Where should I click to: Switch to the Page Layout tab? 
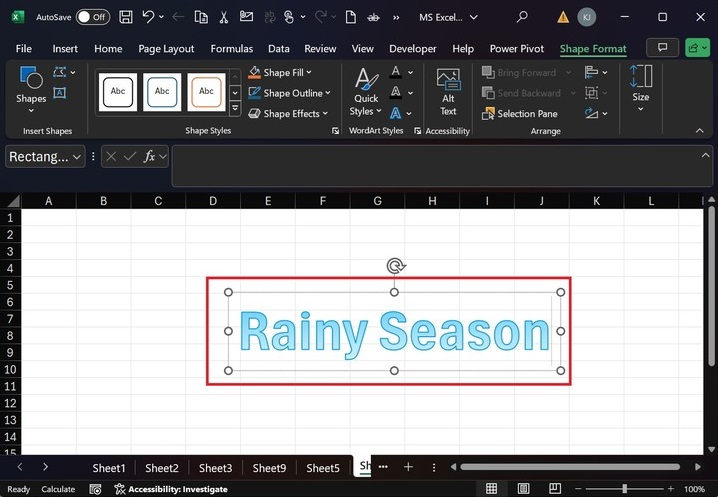click(166, 49)
